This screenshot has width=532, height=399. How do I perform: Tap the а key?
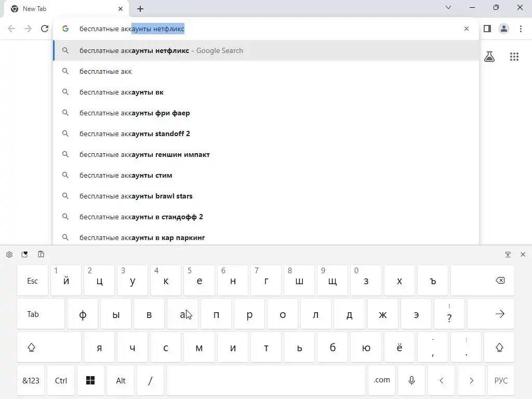pos(182,314)
